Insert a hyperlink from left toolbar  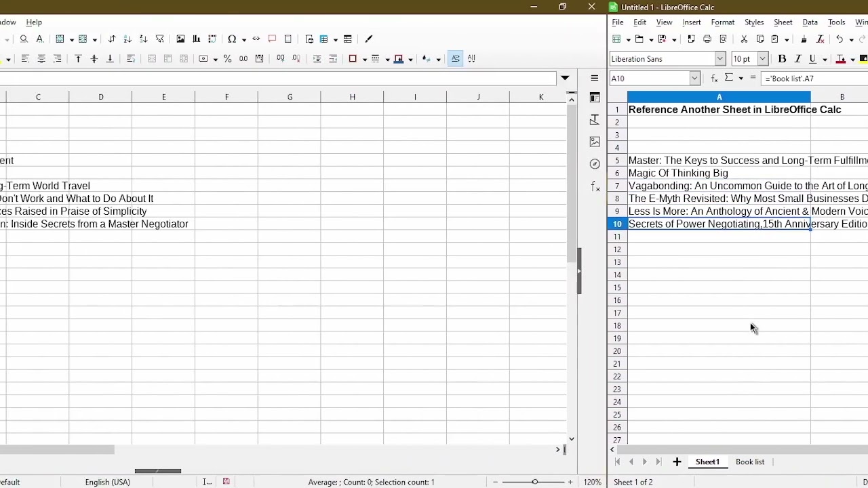click(256, 39)
